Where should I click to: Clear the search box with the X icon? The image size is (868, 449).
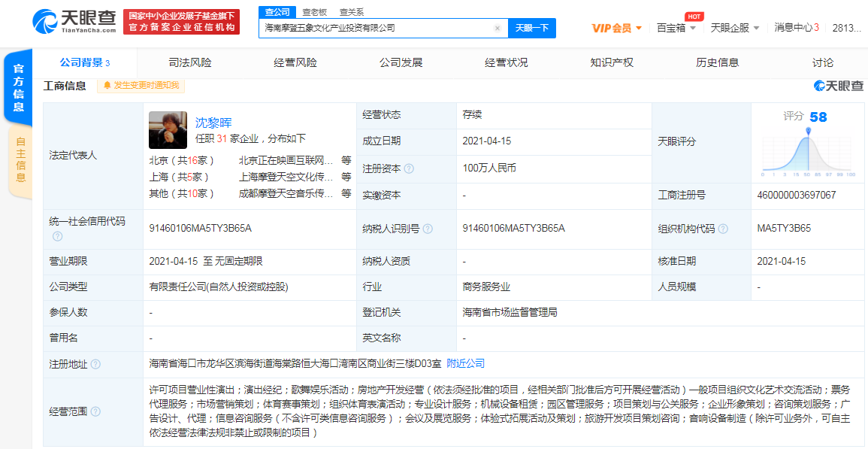tap(497, 28)
